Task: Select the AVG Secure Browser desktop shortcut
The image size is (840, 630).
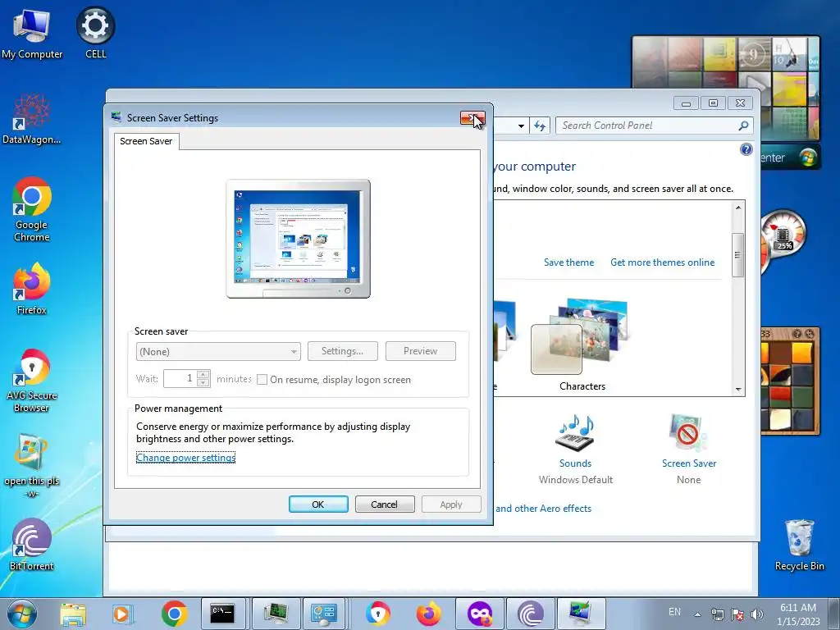Action: pos(32,381)
